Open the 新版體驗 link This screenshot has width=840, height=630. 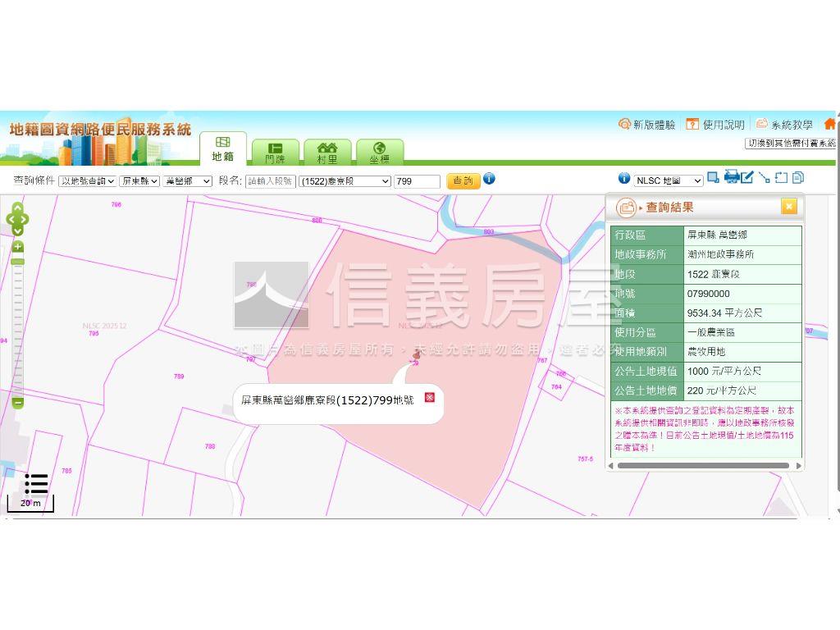point(646,125)
